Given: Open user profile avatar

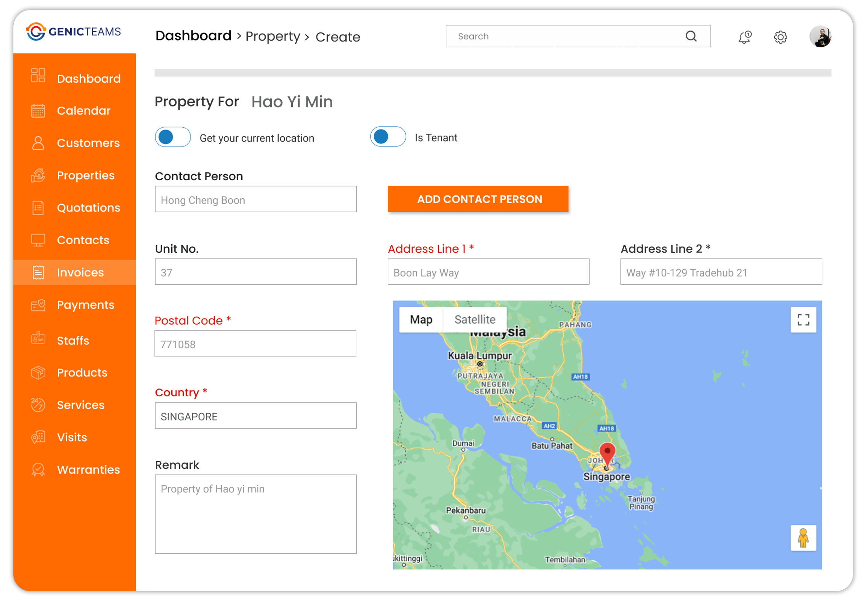Looking at the screenshot, I should 820,36.
